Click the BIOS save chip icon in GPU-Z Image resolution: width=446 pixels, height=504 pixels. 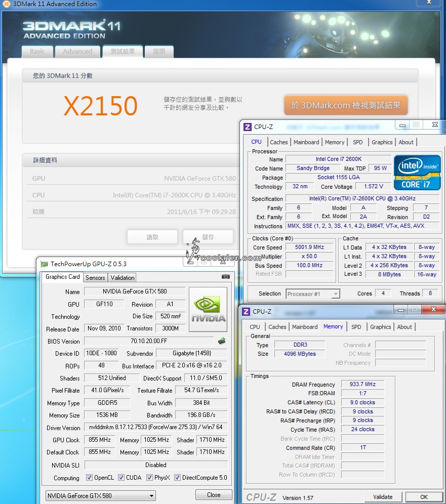pyautogui.click(x=222, y=341)
